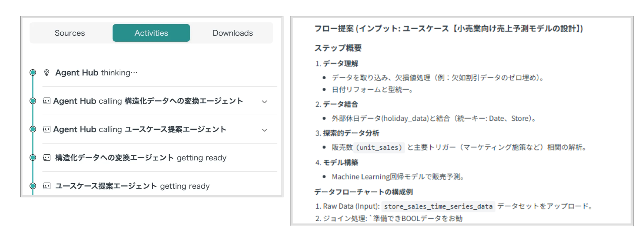The height and width of the screenshot is (242, 644).
Task: Select timeline dot for 'calling ユースケース提案エージェント' step
Action: tap(33, 129)
